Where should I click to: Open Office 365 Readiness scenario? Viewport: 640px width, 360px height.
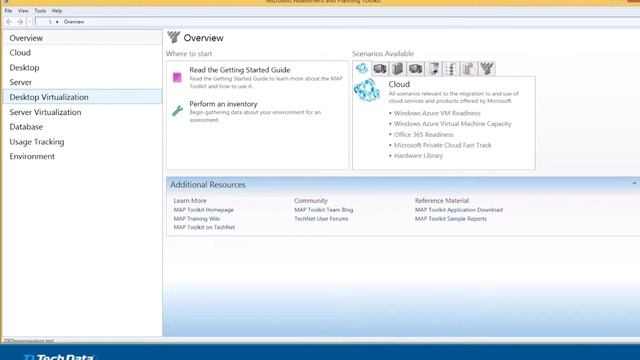[x=424, y=134]
